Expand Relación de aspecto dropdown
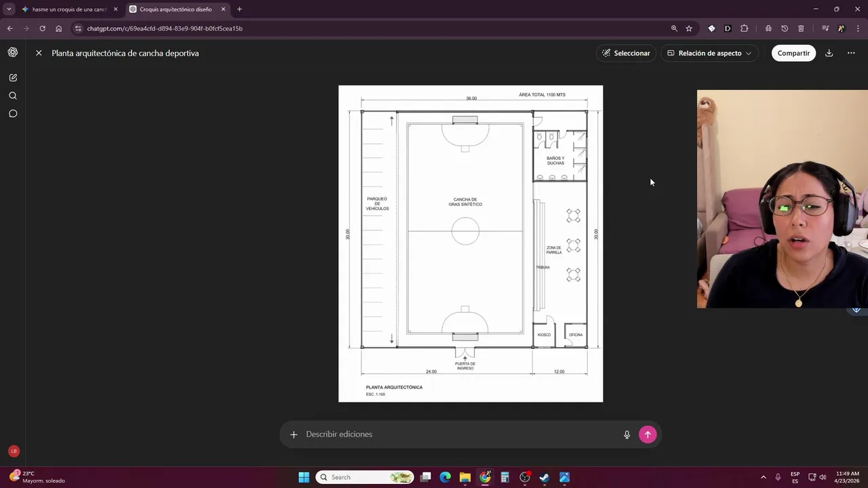Screen dimensions: 868x488 click(709, 53)
